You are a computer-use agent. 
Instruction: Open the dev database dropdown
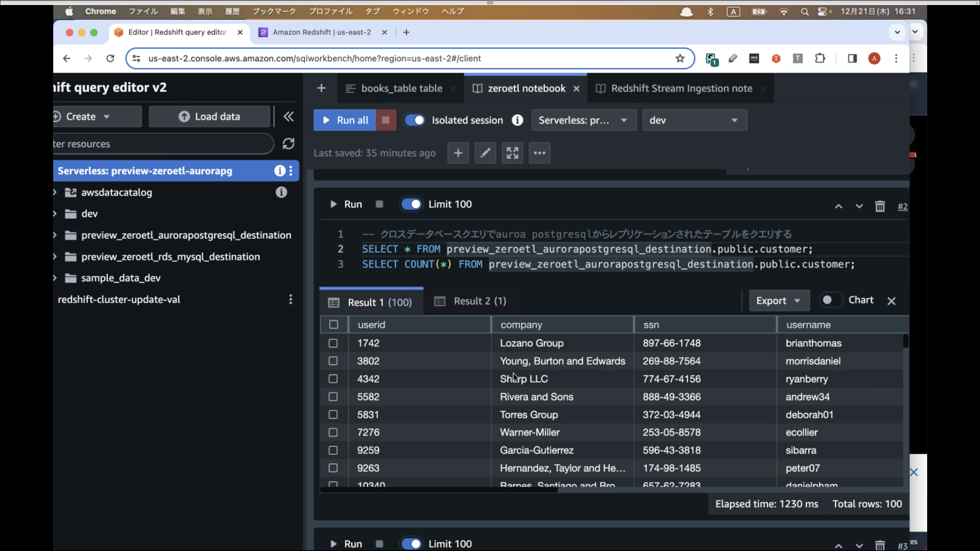694,120
